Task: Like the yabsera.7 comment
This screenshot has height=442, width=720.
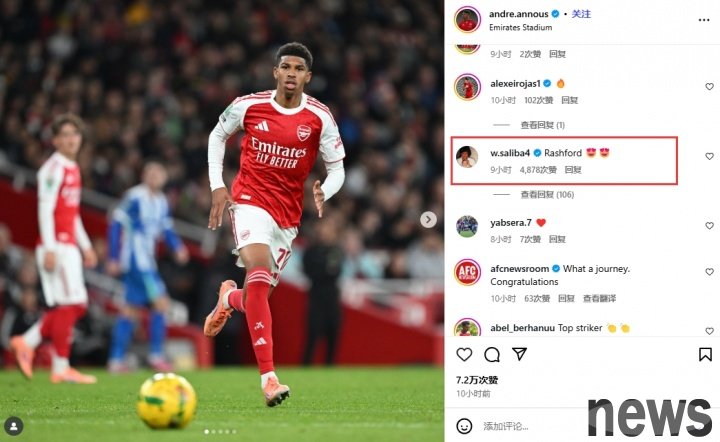Action: click(709, 226)
